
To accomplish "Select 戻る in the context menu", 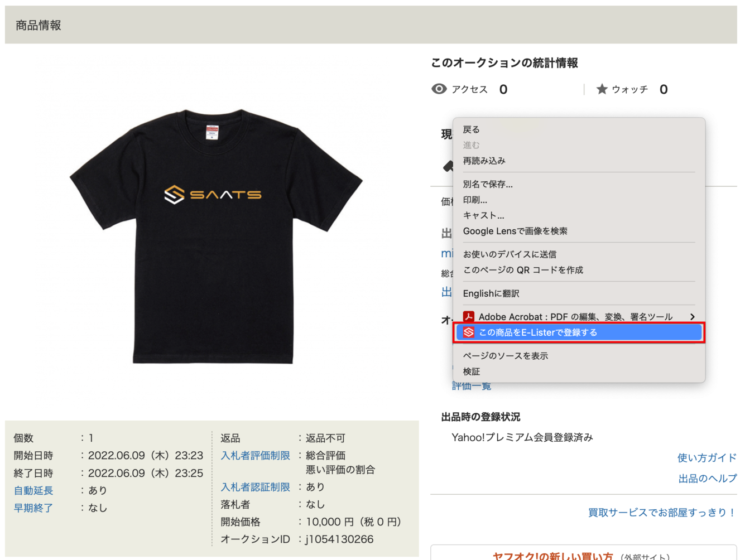I will click(x=471, y=129).
